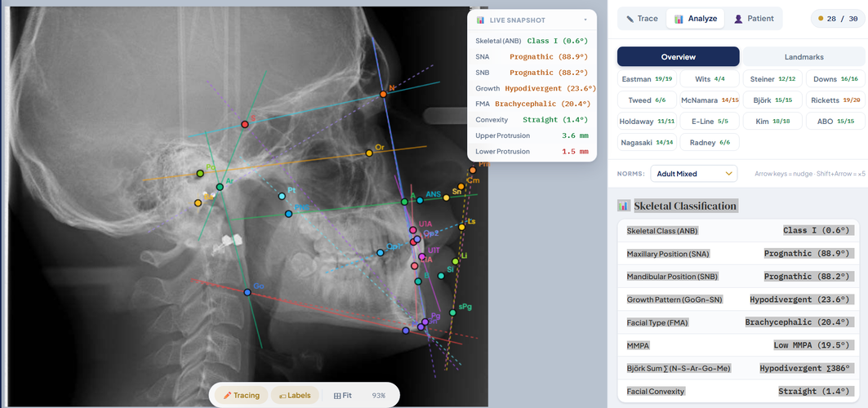Click the Analyze chart icon

[x=678, y=19]
